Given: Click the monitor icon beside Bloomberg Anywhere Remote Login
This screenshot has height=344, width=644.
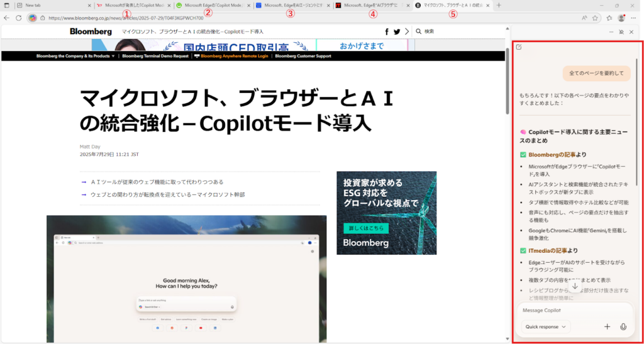Looking at the screenshot, I should tap(197, 56).
